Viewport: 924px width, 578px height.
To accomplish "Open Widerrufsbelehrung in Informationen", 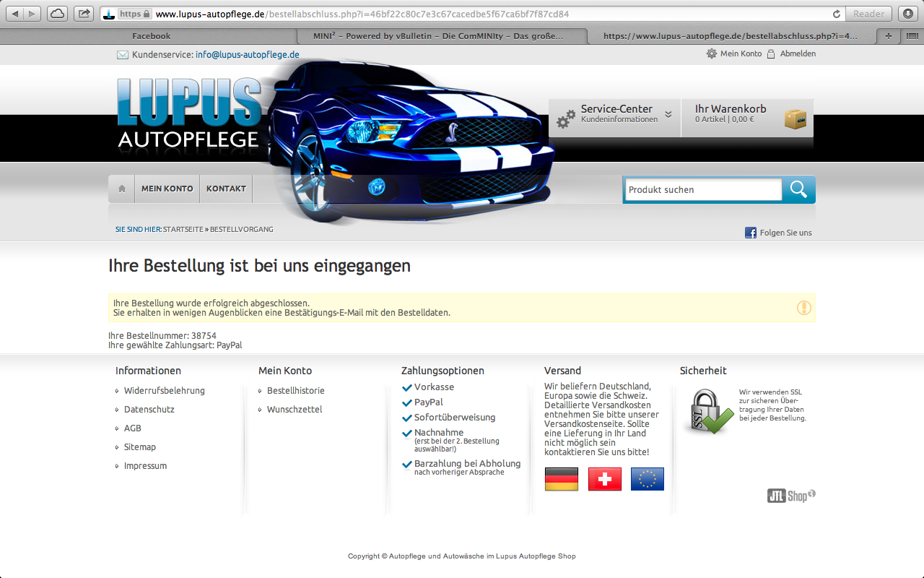I will [165, 391].
